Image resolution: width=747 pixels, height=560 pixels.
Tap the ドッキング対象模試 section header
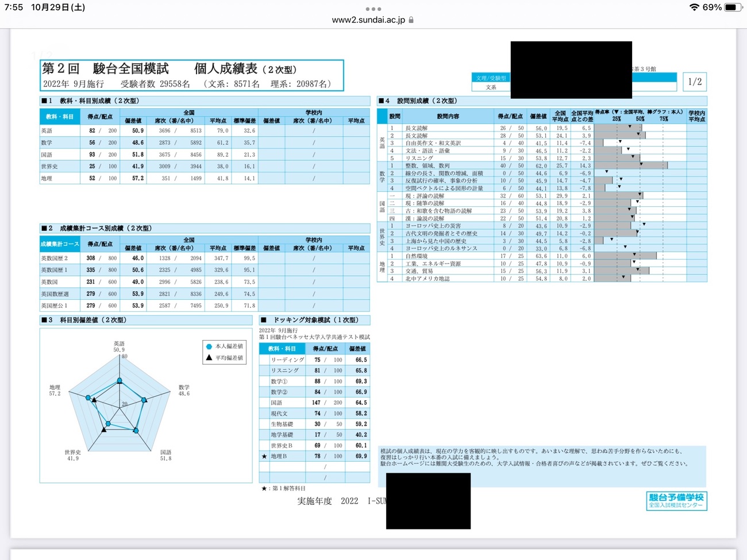(x=314, y=320)
